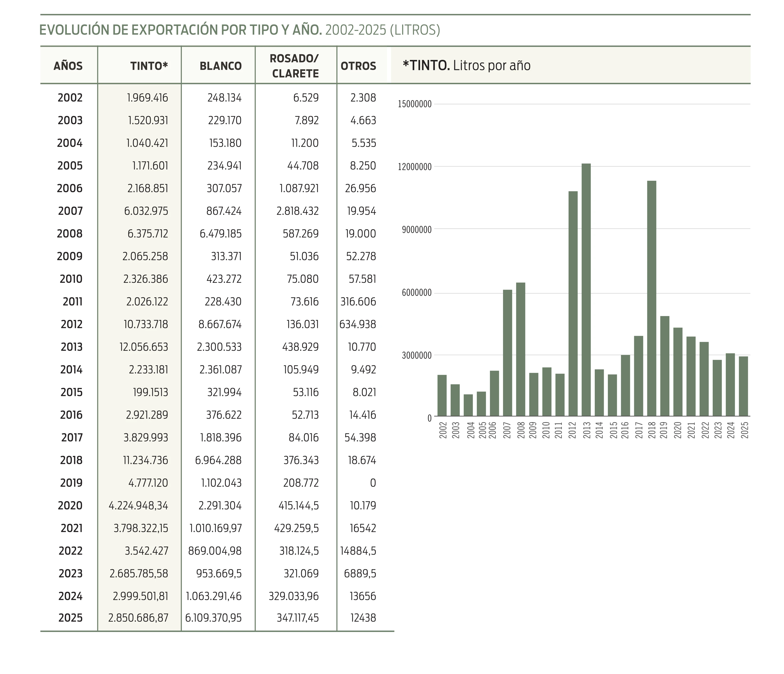Click the AÑOS column header
This screenshot has width=784, height=674.
coord(68,66)
